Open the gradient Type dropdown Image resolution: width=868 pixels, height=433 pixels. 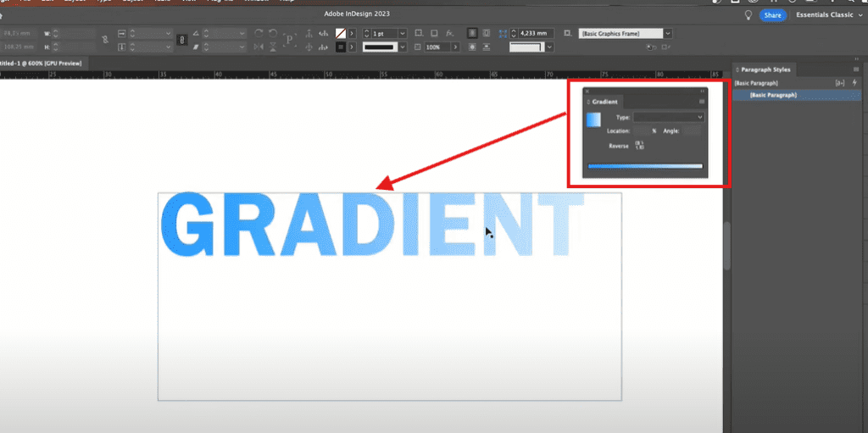[x=669, y=118]
